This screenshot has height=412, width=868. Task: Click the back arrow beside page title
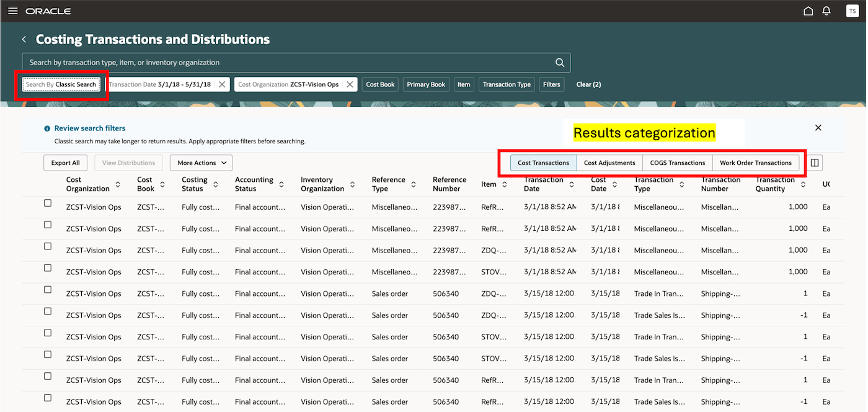24,40
